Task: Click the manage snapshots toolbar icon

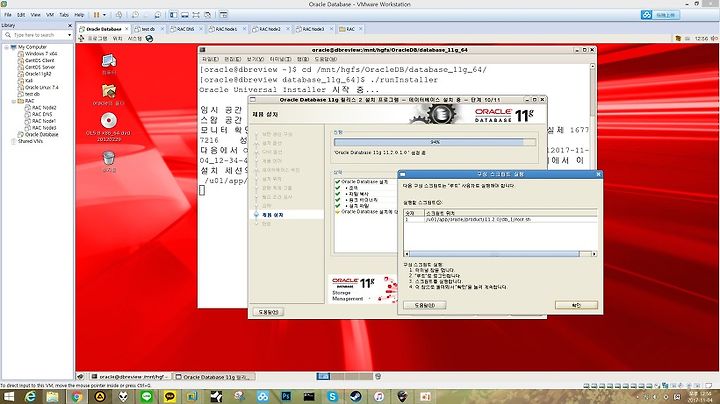Action: (157, 15)
